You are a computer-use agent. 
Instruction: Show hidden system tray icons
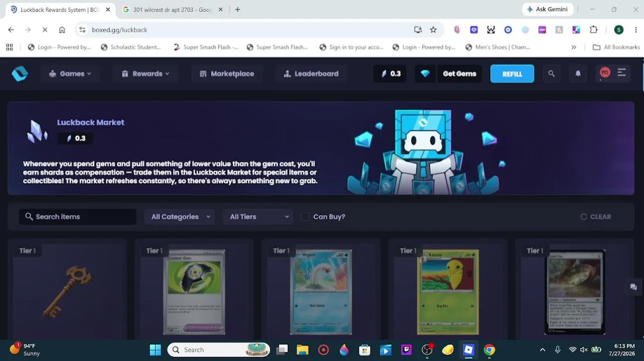[x=542, y=350]
